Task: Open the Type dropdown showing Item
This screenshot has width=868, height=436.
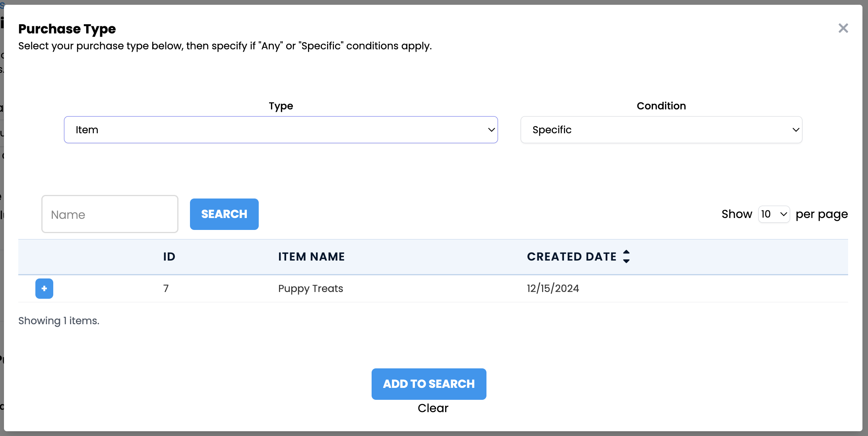Action: click(281, 130)
